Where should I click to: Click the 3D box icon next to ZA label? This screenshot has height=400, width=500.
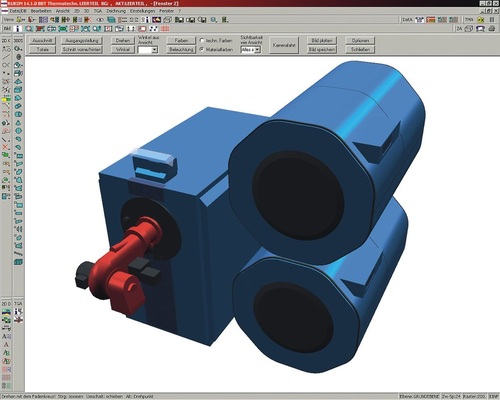pyautogui.click(x=469, y=29)
